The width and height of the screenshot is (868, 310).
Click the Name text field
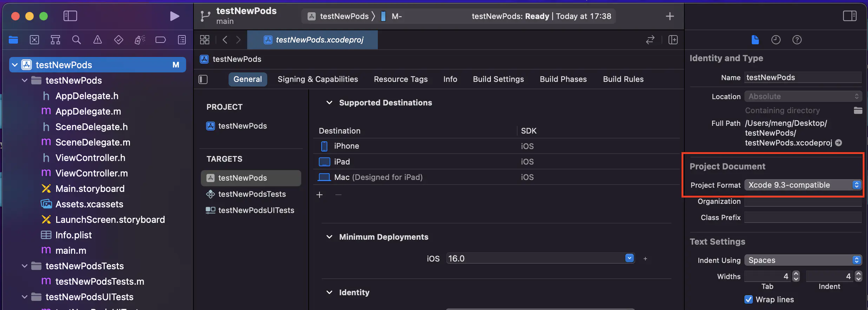(803, 77)
